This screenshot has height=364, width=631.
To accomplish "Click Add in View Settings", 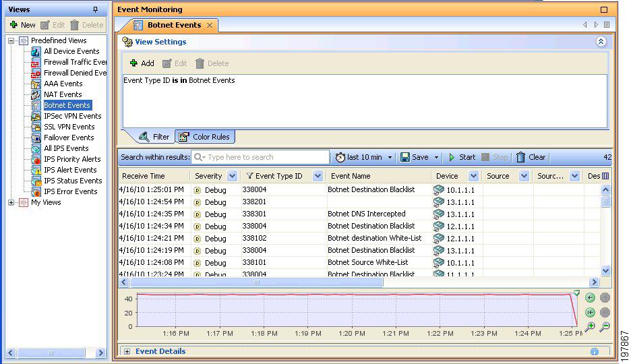I will point(142,63).
